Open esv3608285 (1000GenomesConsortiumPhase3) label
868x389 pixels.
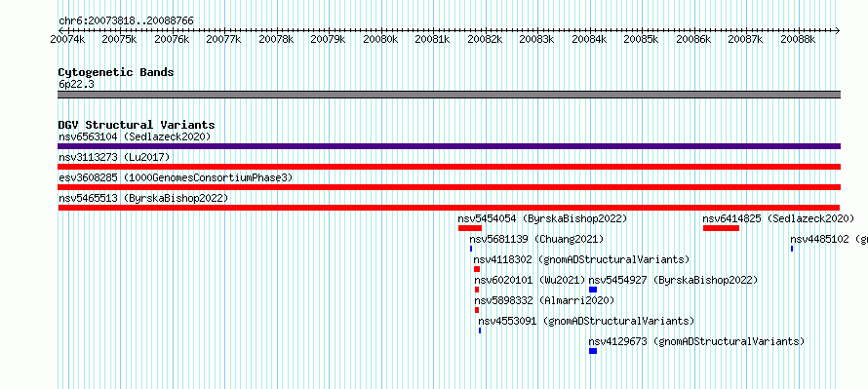coord(176,177)
